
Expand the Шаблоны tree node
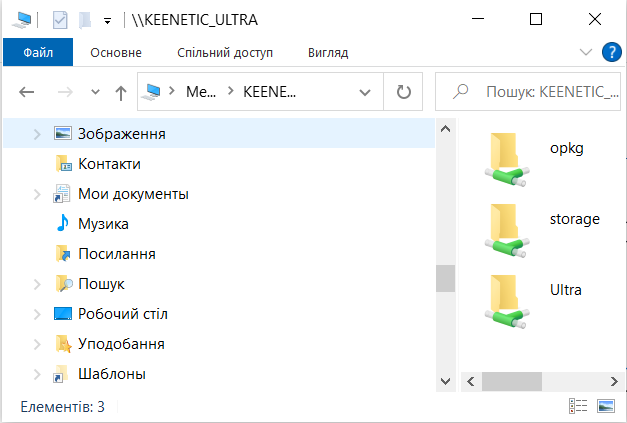pos(37,374)
